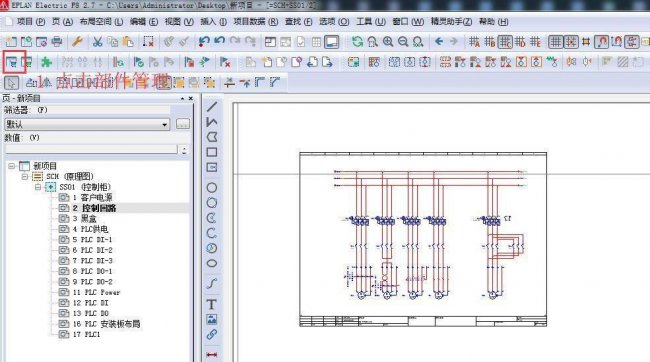Select page 5 PLC DI-1
Image resolution: width=650 pixels, height=362 pixels.
pyautogui.click(x=92, y=240)
